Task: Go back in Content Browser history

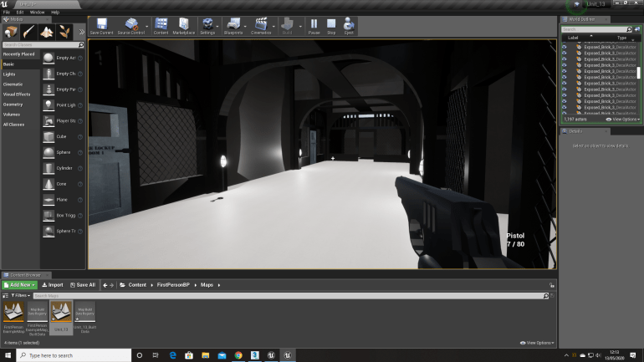Action: [x=105, y=285]
